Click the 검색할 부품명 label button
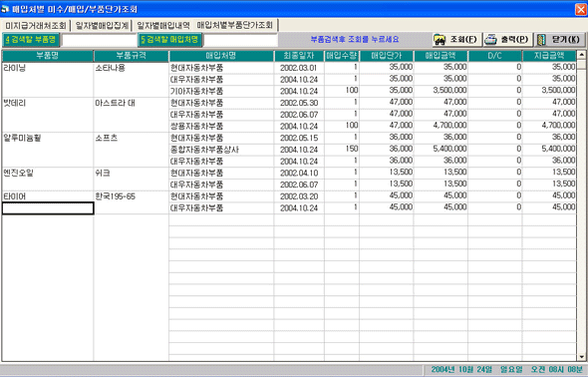The image size is (588, 377). (31, 39)
